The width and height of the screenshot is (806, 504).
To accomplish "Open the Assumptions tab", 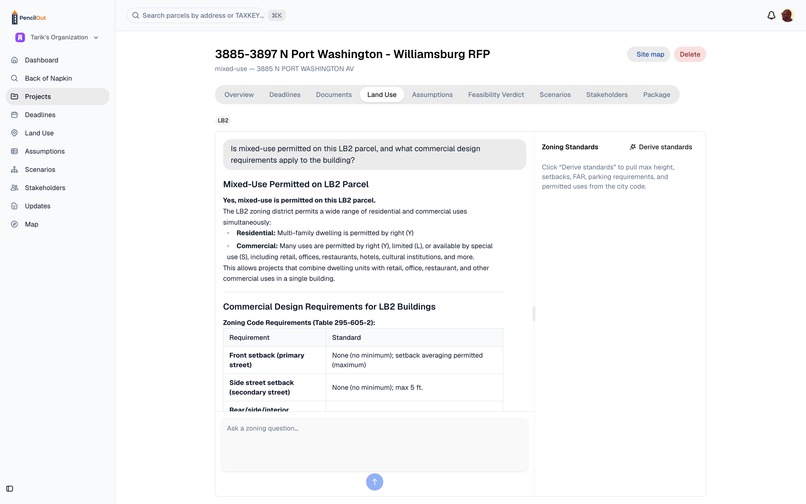I will [432, 95].
